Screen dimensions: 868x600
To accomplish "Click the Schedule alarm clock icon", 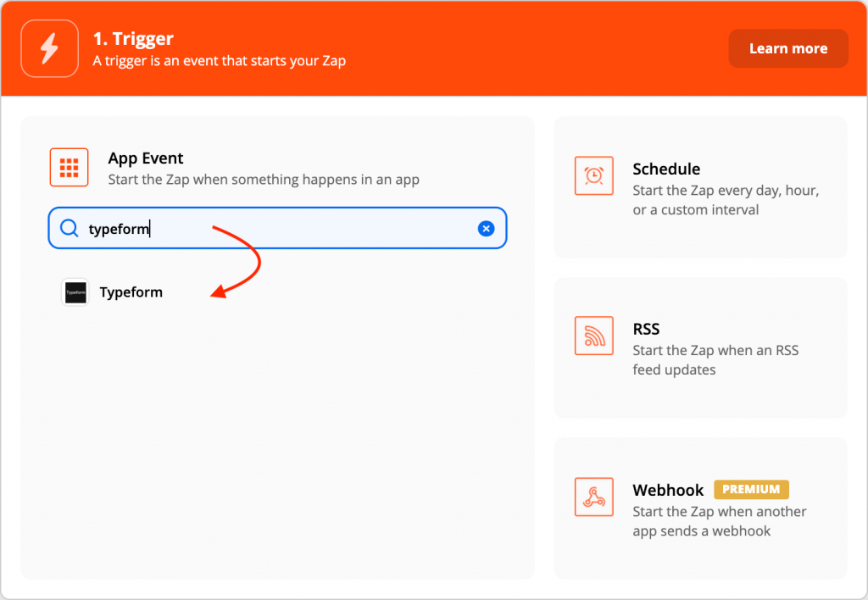I will (x=594, y=176).
